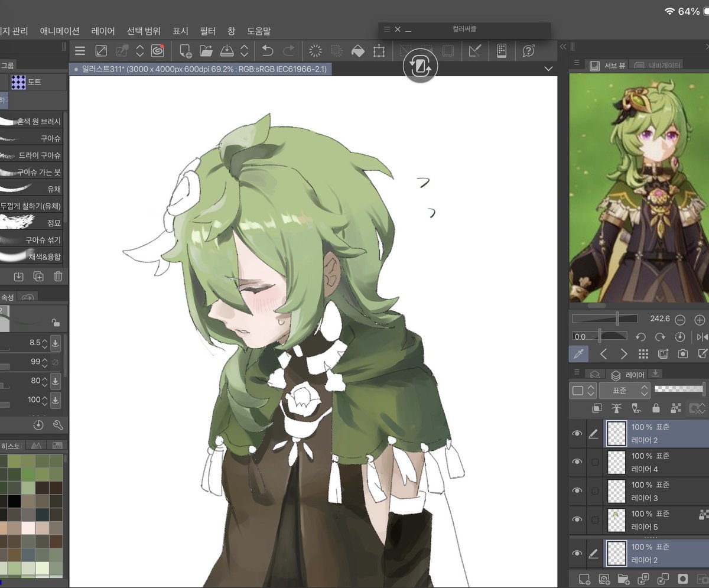The image size is (709, 588).
Task: Hide layer 5 with eye icon
Action: click(x=577, y=519)
